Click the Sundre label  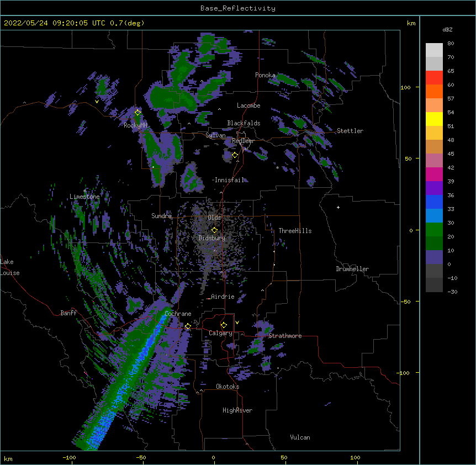pyautogui.click(x=161, y=216)
